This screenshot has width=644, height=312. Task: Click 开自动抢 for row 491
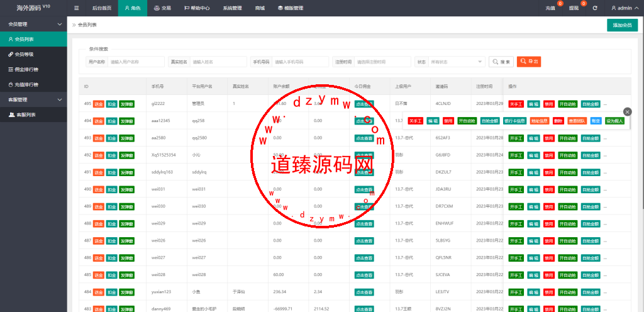point(568,172)
